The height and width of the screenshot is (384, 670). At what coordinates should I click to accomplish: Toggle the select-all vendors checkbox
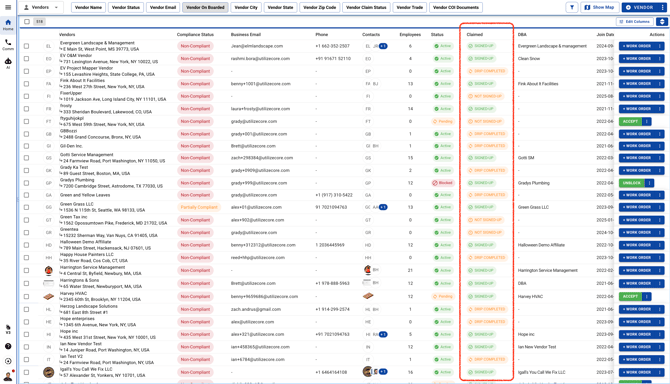[x=27, y=21]
